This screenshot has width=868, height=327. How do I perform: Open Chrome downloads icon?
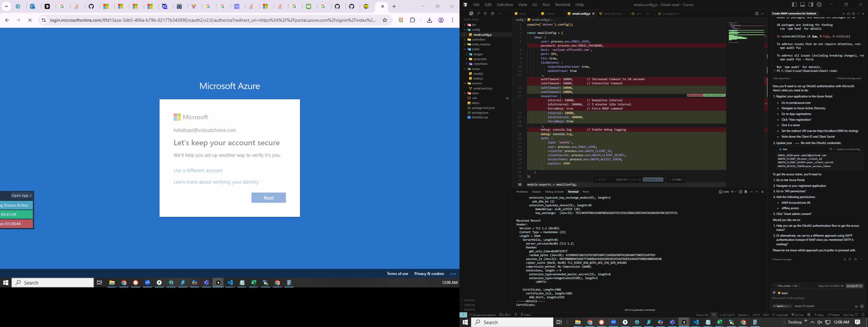pyautogui.click(x=429, y=20)
